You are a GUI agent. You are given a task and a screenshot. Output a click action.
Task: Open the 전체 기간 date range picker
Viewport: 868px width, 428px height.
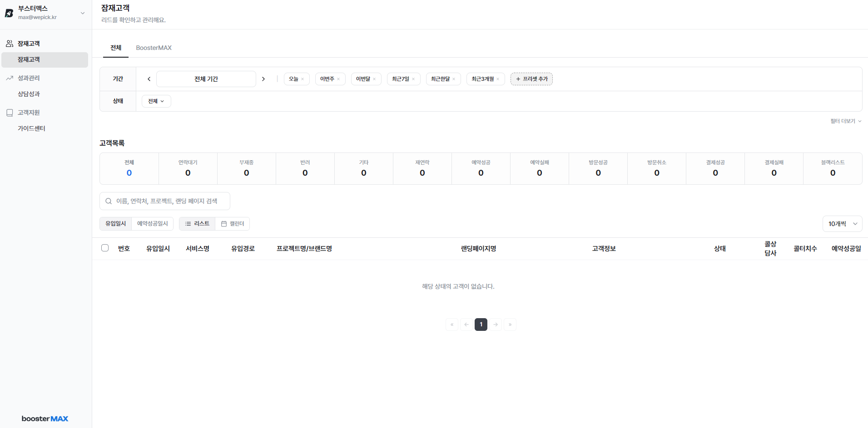[206, 79]
